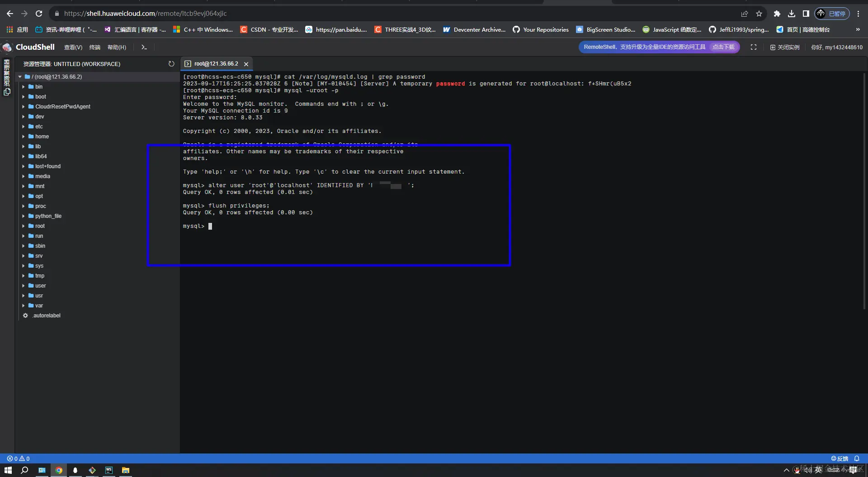Open the 查看(V) menu
Screen dimensions: 868x477
coord(73,47)
